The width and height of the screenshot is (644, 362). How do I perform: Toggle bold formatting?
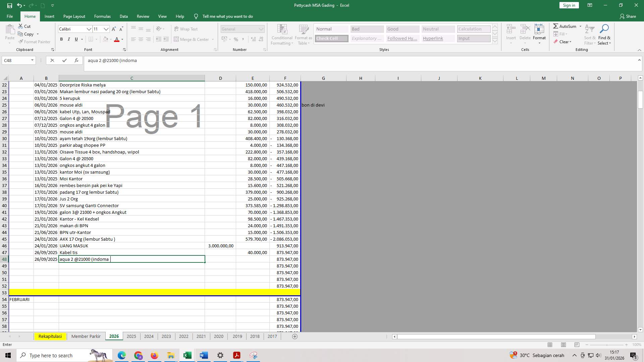click(61, 39)
